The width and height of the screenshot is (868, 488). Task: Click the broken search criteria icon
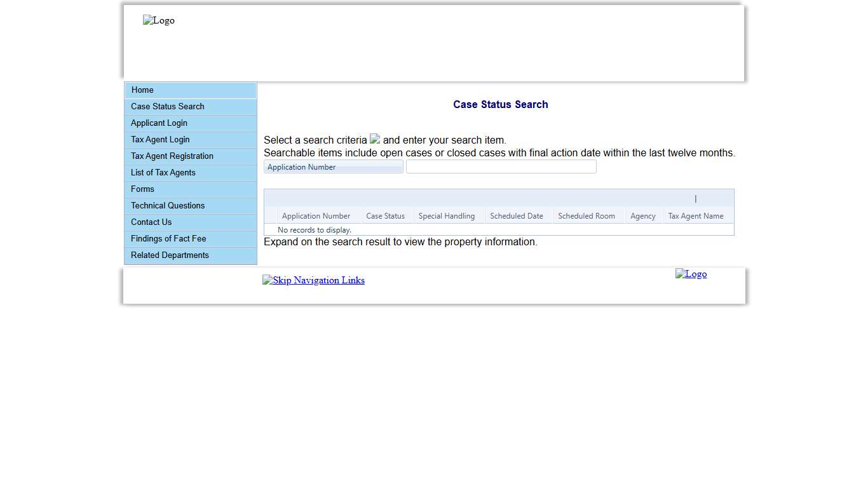coord(374,139)
